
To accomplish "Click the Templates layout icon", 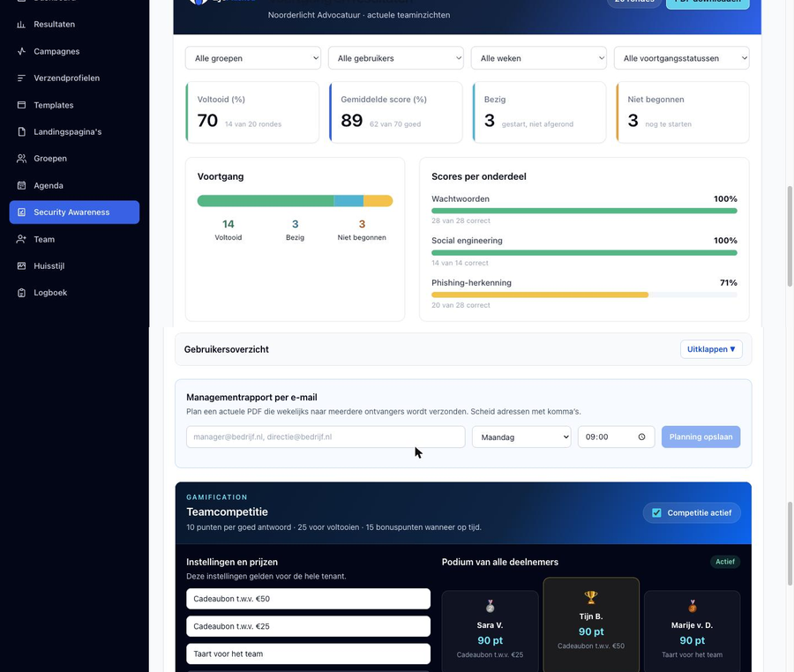I will [21, 105].
